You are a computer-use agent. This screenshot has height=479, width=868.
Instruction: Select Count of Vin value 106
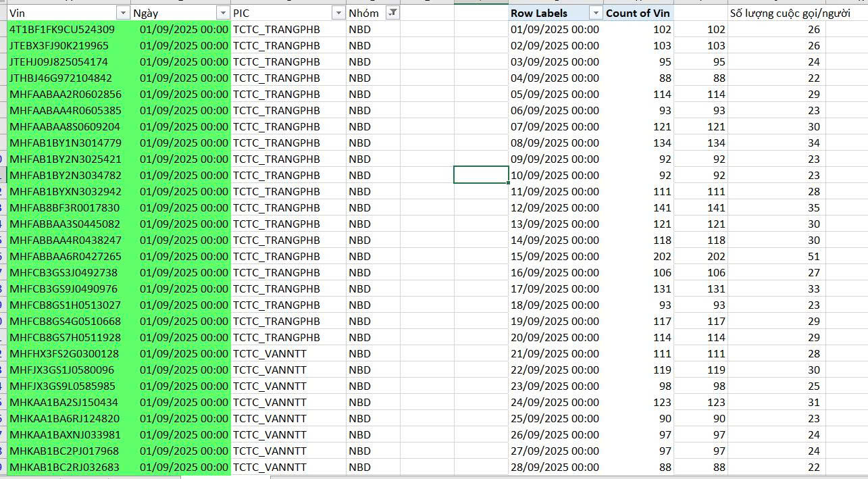(638, 272)
